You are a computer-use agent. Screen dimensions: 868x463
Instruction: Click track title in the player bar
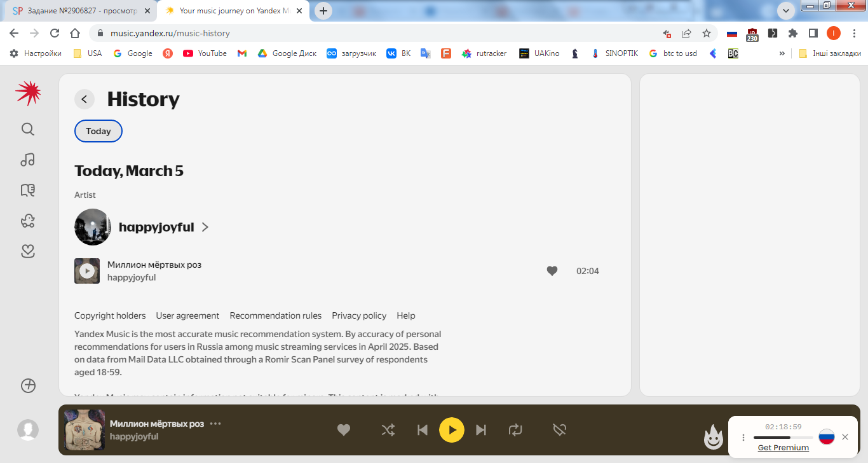pos(157,424)
